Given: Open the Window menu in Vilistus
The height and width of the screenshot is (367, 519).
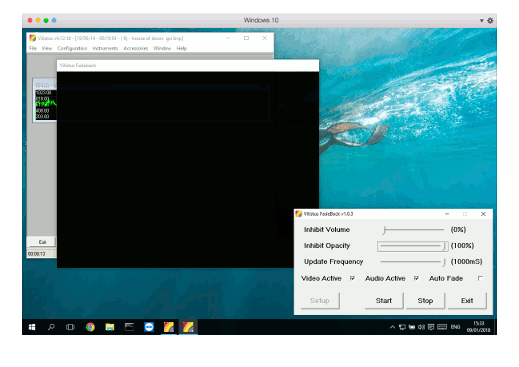Looking at the screenshot, I should pyautogui.click(x=162, y=48).
